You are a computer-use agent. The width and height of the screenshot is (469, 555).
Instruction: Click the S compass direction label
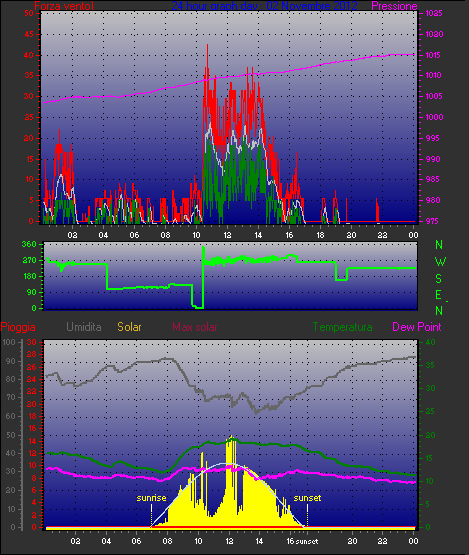[x=439, y=279]
